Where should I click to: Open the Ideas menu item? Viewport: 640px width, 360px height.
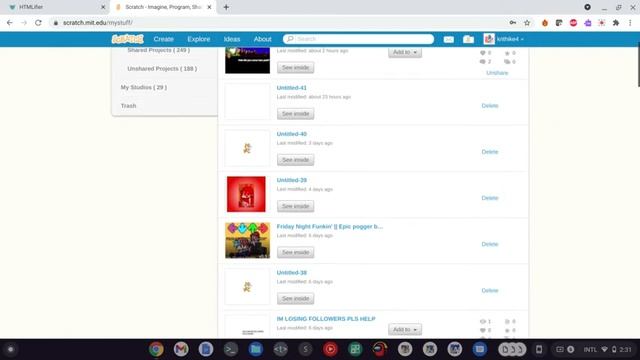click(x=232, y=39)
